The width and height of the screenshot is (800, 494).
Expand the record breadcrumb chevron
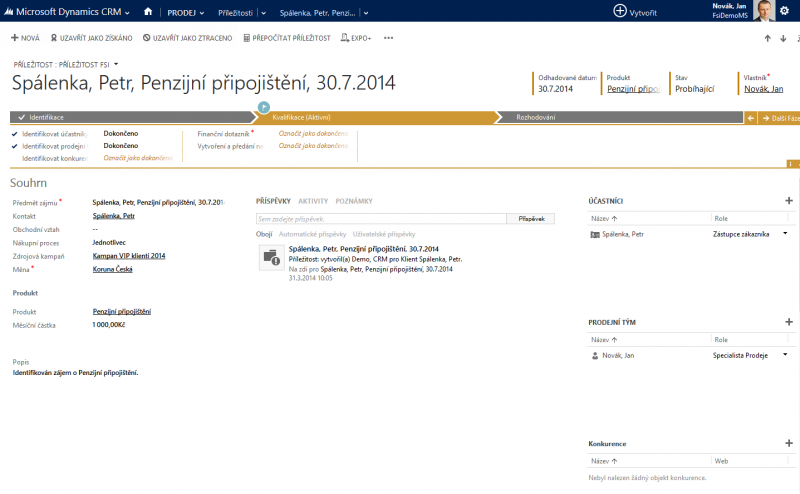(366, 13)
